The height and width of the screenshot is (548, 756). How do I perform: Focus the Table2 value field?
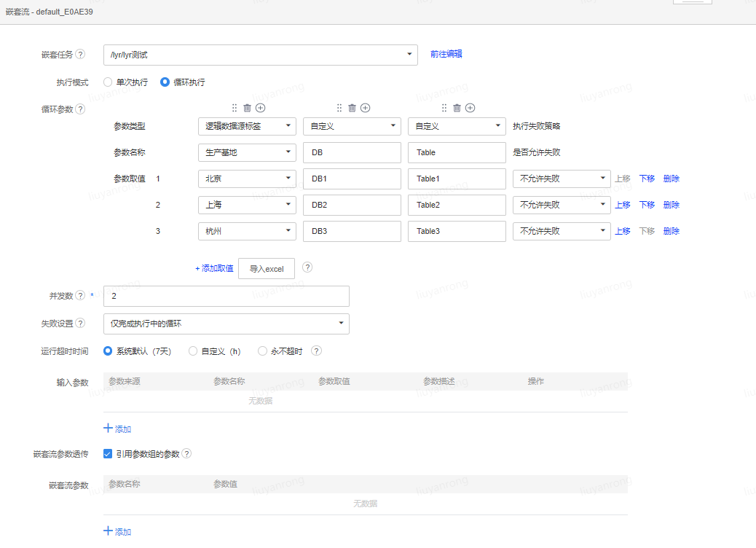457,205
